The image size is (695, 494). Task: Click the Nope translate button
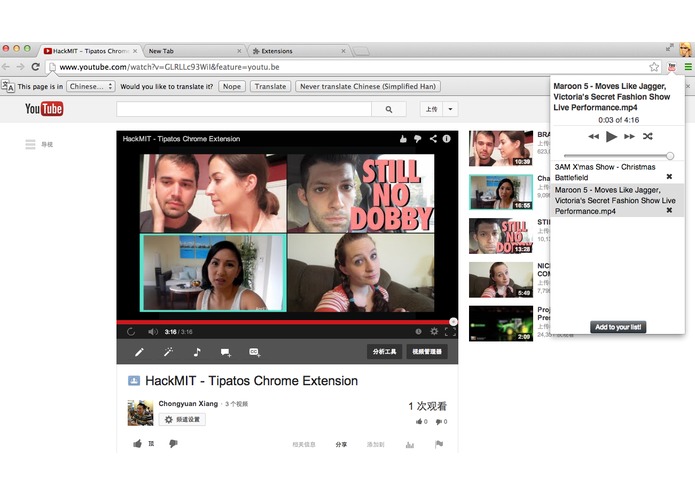pos(232,86)
